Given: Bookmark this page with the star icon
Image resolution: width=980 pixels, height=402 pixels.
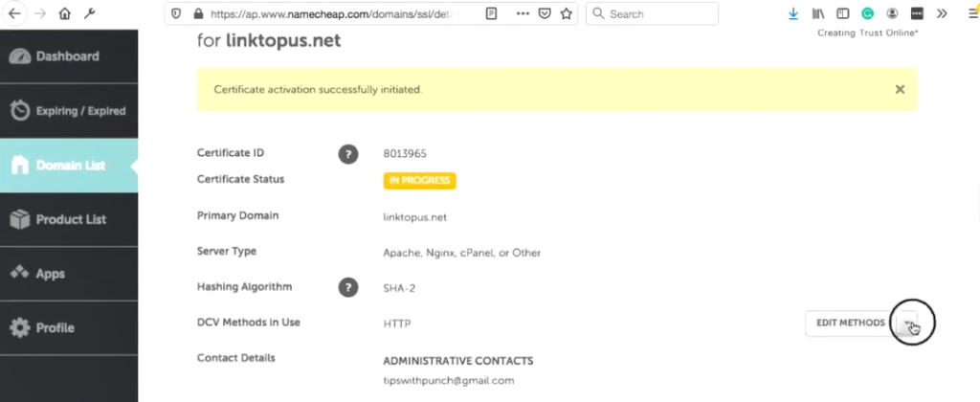Looking at the screenshot, I should pos(567,13).
